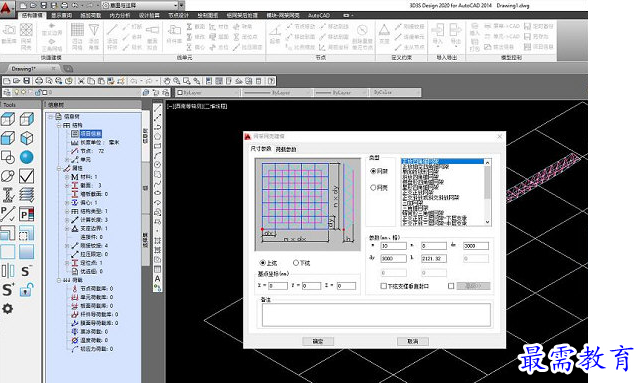
Task: Click the open padlock icon in Tools palette
Action: tap(26, 290)
